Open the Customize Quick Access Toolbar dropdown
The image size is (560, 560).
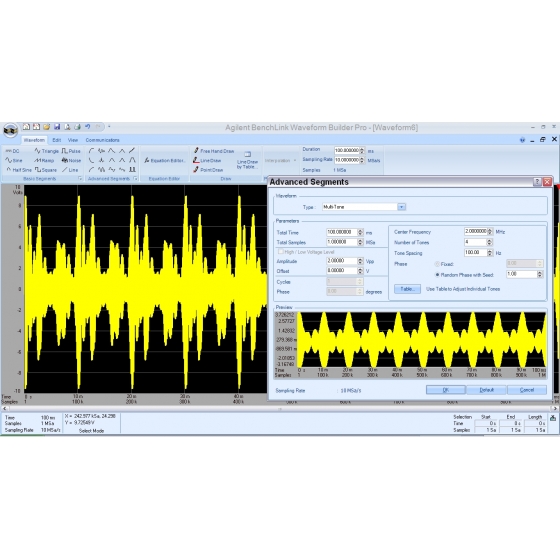109,126
